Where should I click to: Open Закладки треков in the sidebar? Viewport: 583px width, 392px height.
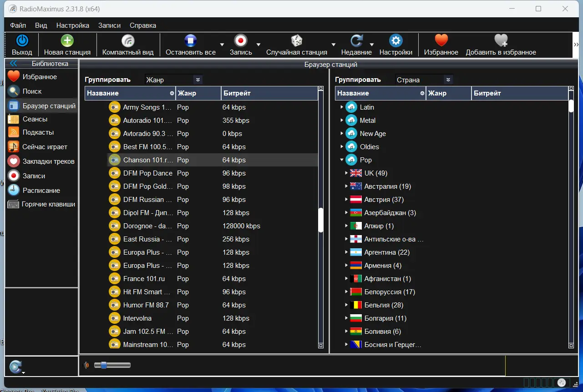(x=41, y=161)
